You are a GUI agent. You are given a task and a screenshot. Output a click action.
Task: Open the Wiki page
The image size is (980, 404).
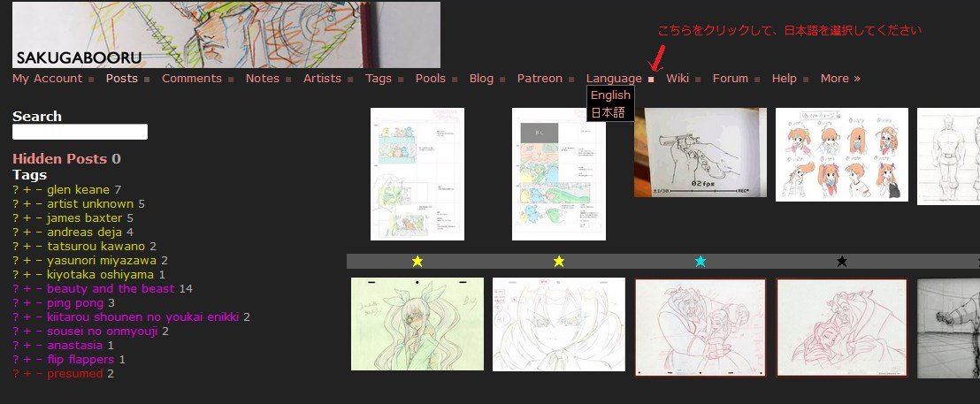678,78
